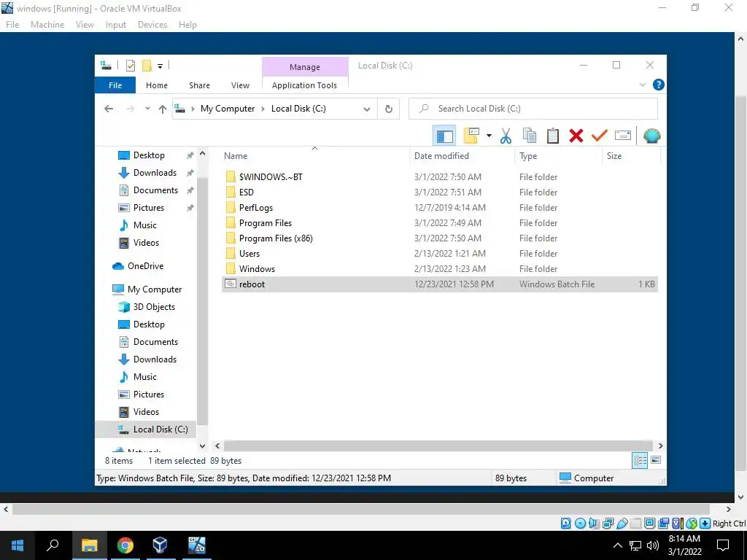The height and width of the screenshot is (560, 747).
Task: Click the VirtualBox optical disc indicator
Action: click(580, 524)
